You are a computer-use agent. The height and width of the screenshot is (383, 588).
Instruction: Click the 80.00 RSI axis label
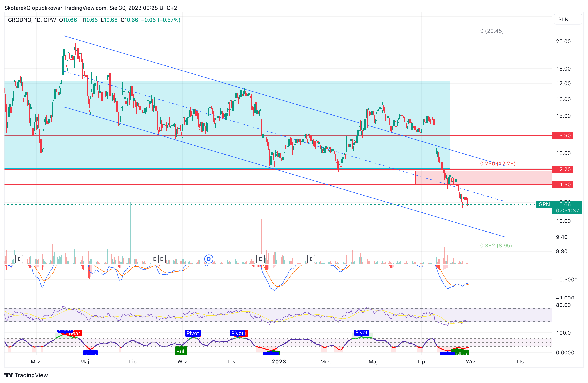(563, 305)
